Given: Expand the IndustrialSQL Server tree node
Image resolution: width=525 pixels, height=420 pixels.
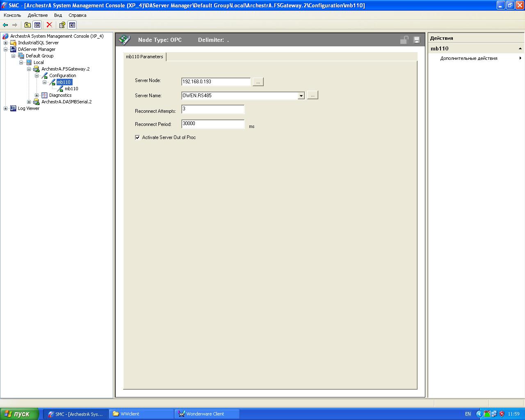Looking at the screenshot, I should pyautogui.click(x=5, y=43).
